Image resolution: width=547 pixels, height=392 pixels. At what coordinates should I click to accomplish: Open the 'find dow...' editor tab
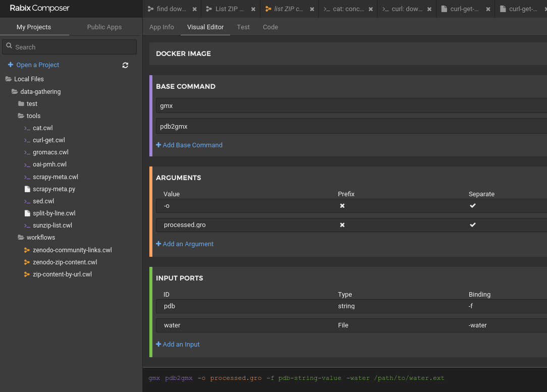[x=171, y=9]
